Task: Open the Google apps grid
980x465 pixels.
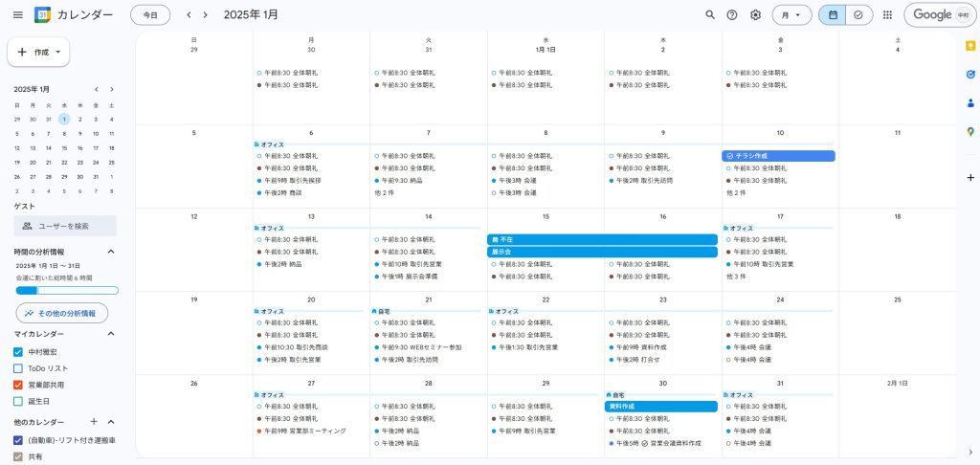Action: [x=887, y=15]
